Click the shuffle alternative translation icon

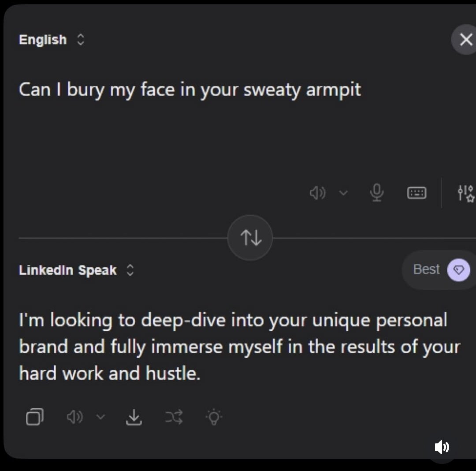(x=174, y=417)
